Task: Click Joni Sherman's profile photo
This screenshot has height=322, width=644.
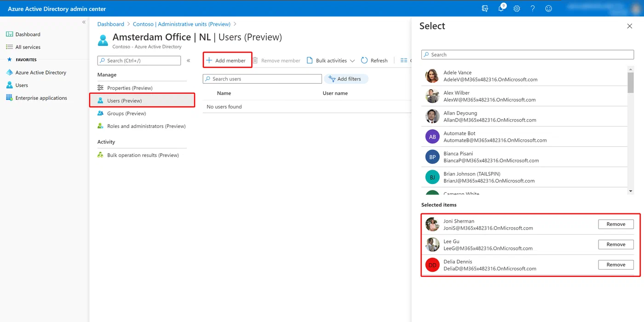Action: pyautogui.click(x=432, y=224)
